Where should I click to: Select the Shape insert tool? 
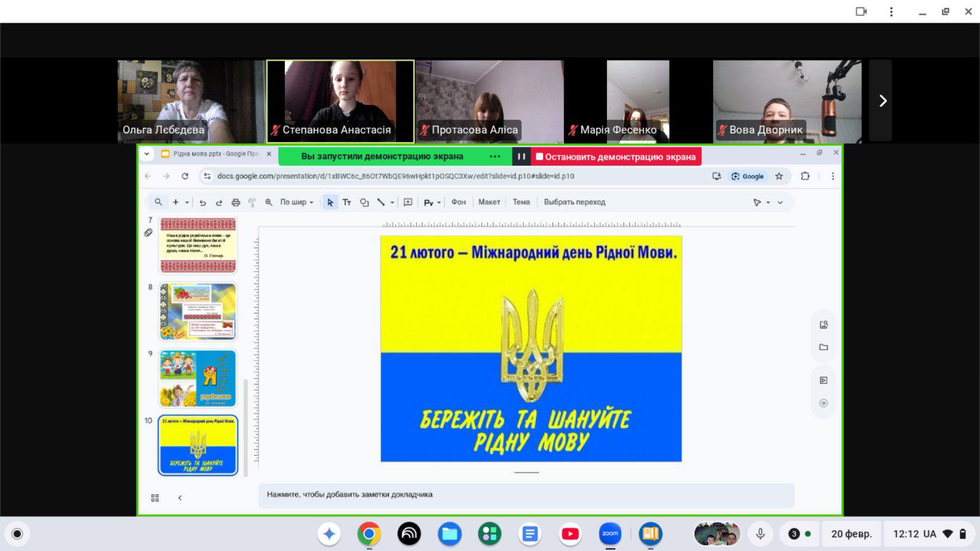point(364,203)
